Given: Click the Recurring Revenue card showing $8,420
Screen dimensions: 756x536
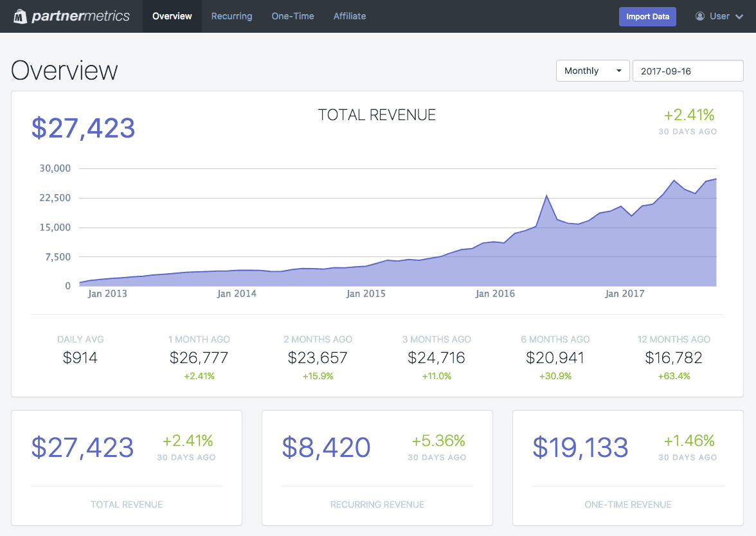Looking at the screenshot, I should coord(377,468).
